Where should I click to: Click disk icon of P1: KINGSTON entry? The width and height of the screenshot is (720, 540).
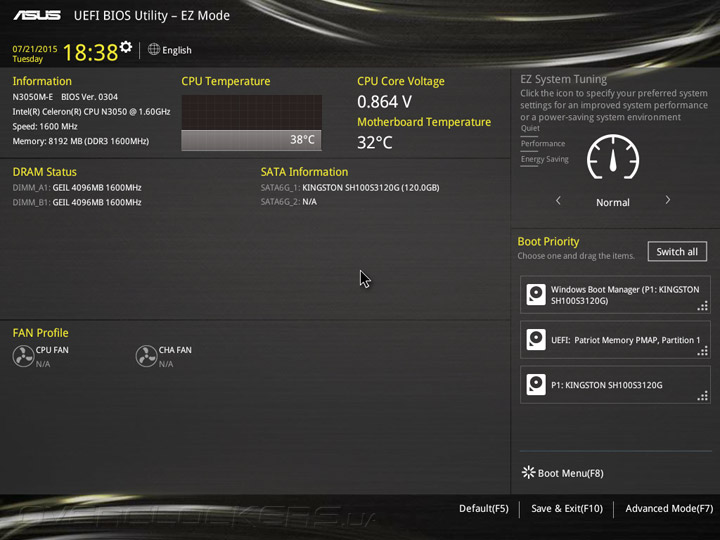point(536,385)
